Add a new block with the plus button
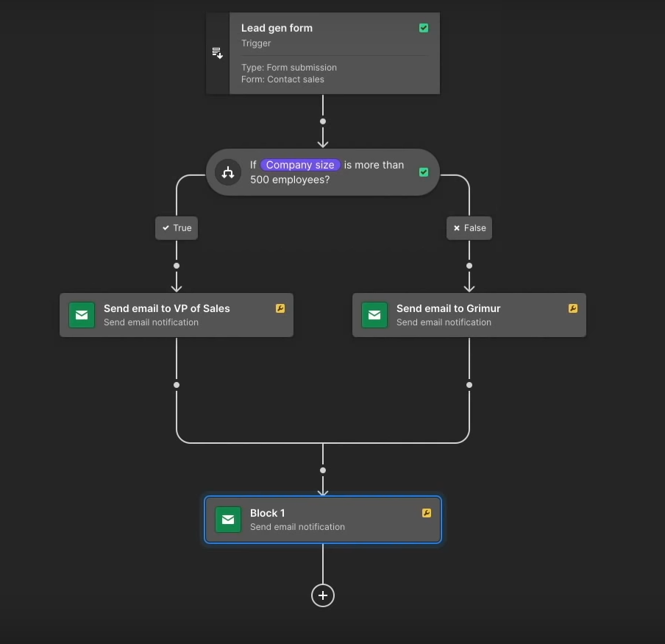This screenshot has height=644, width=665. 323,595
